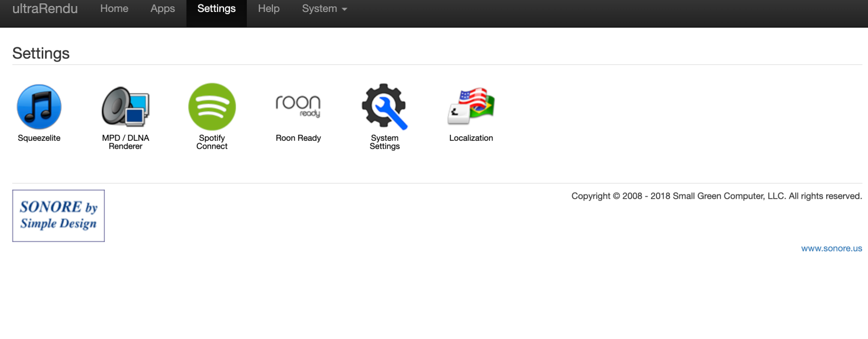
Task: Click the Squeezelite text label
Action: point(39,138)
